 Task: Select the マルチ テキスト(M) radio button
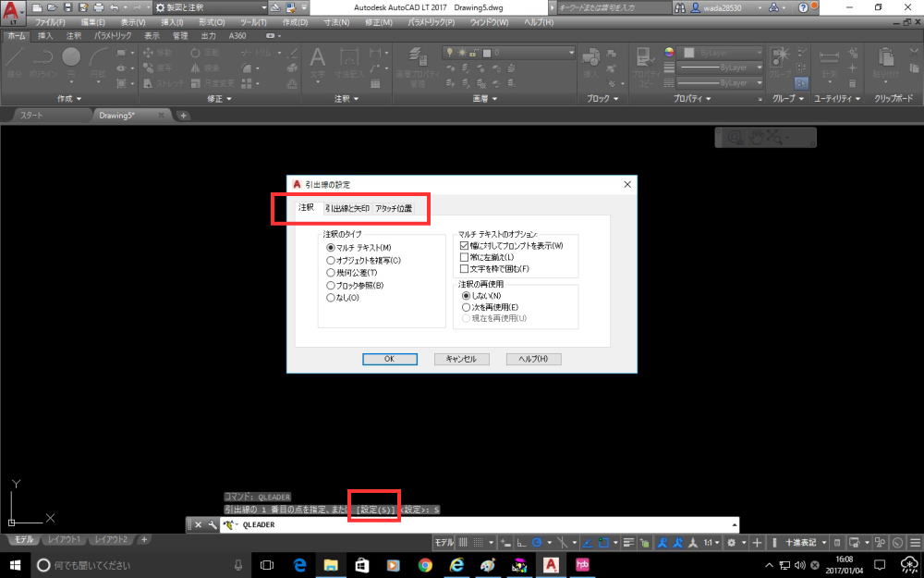331,248
